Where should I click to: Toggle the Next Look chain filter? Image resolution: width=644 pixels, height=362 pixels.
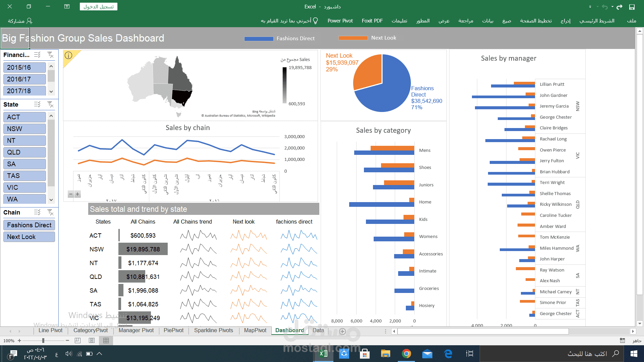click(28, 236)
